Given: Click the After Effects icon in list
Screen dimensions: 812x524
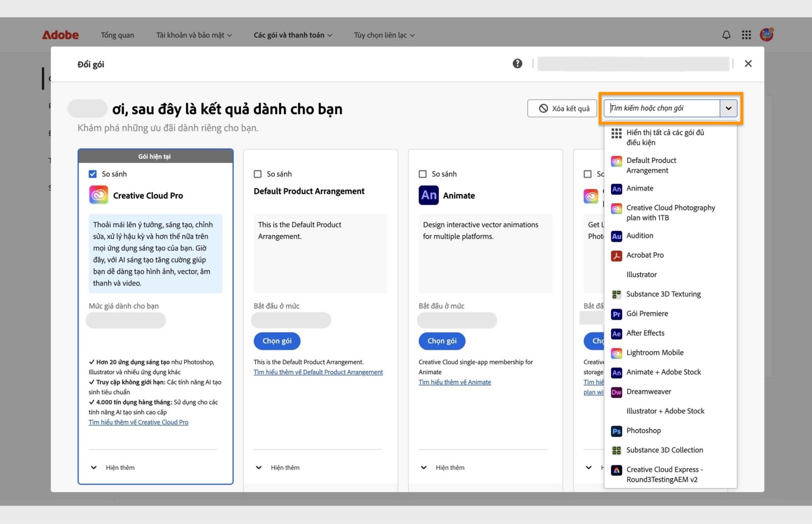Looking at the screenshot, I should (x=617, y=334).
